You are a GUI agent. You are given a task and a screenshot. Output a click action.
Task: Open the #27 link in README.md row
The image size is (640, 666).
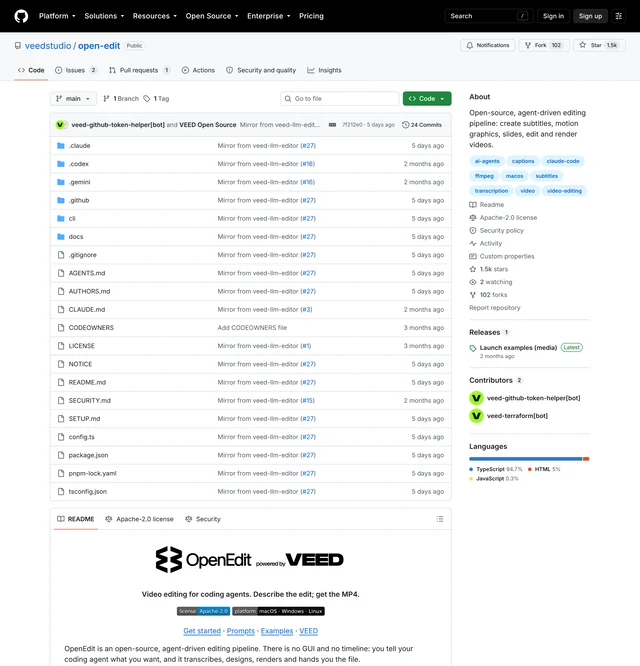click(x=308, y=383)
